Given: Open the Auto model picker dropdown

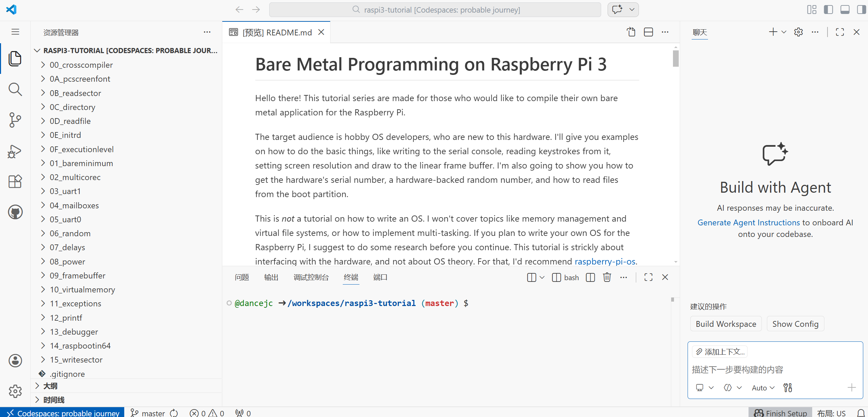Looking at the screenshot, I should tap(763, 388).
